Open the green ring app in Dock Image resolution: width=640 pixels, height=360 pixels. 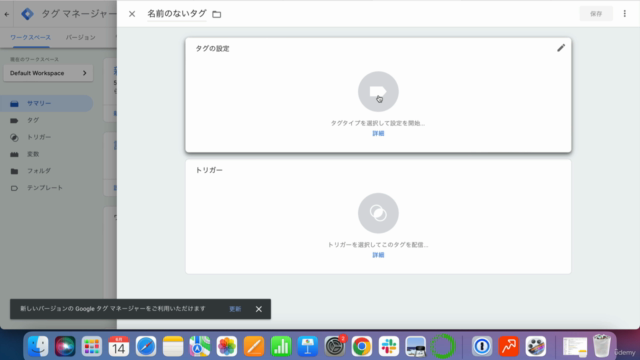443,347
